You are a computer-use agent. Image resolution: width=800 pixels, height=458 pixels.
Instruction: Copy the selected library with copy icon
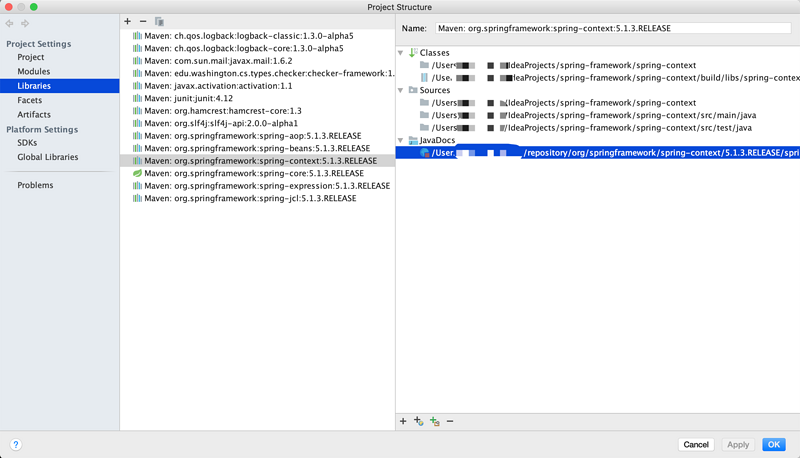159,21
